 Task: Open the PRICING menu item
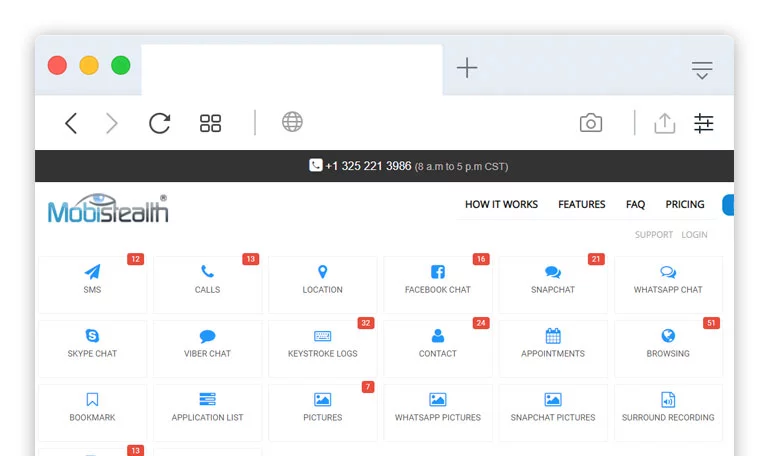pos(685,204)
